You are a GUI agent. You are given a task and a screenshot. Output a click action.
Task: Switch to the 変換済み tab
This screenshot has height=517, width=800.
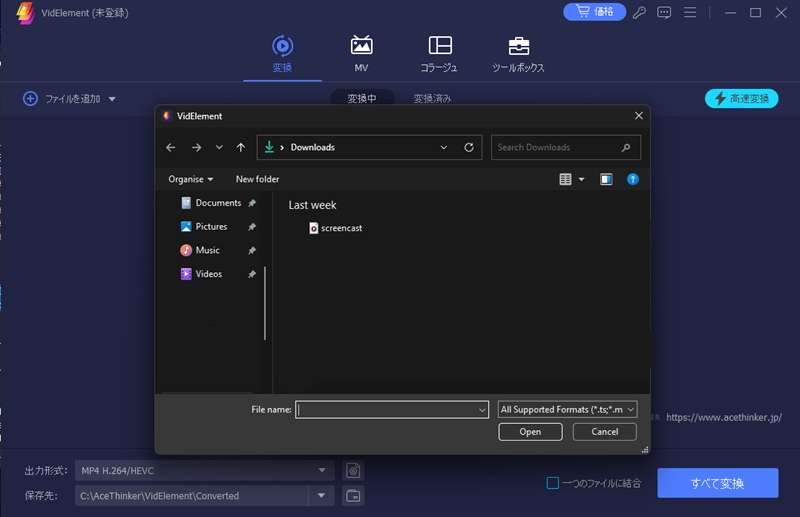pyautogui.click(x=432, y=99)
